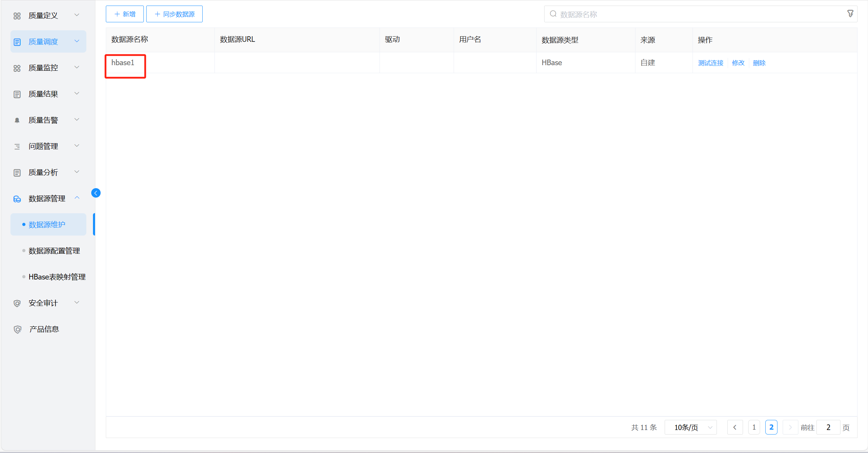Collapse the 数据源管理 menu chevron
Screen dimensions: 868x453
[x=77, y=198]
